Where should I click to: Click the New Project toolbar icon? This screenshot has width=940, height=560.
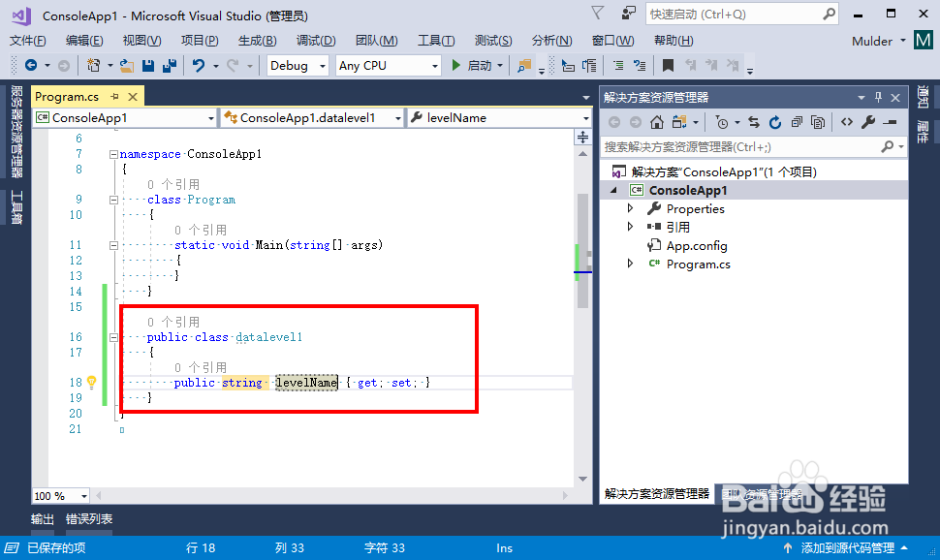pos(94,65)
